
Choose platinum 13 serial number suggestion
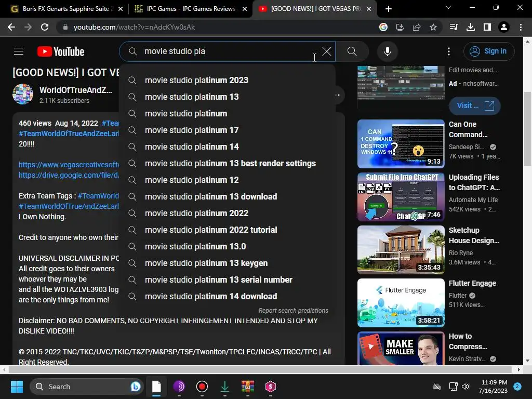coord(227,280)
